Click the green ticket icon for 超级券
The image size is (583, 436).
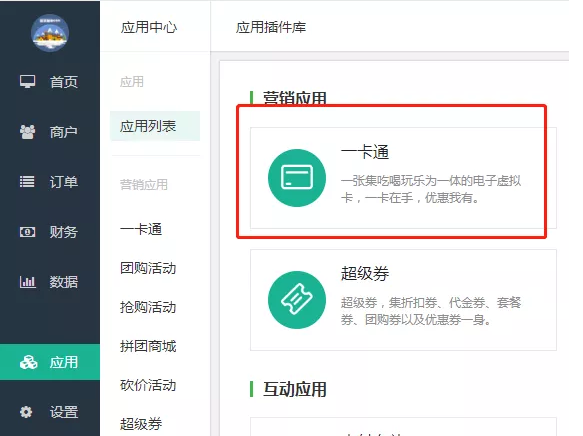297,300
